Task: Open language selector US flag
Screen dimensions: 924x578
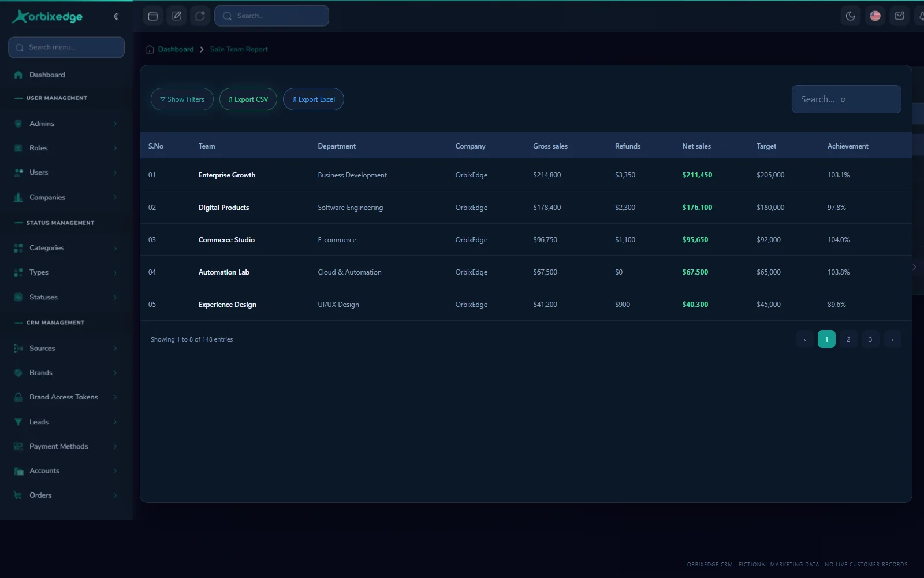Action: pyautogui.click(x=875, y=16)
